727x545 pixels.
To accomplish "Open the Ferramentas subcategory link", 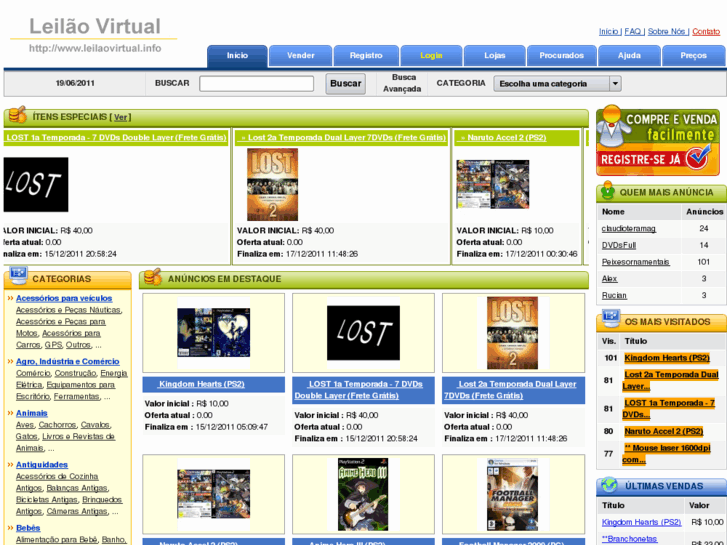I will 76,397.
